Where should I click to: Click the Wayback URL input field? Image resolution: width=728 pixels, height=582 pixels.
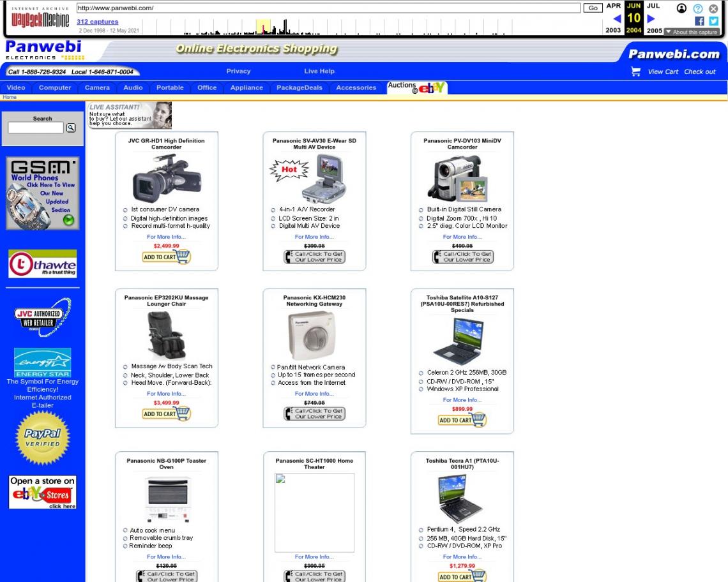[x=328, y=8]
